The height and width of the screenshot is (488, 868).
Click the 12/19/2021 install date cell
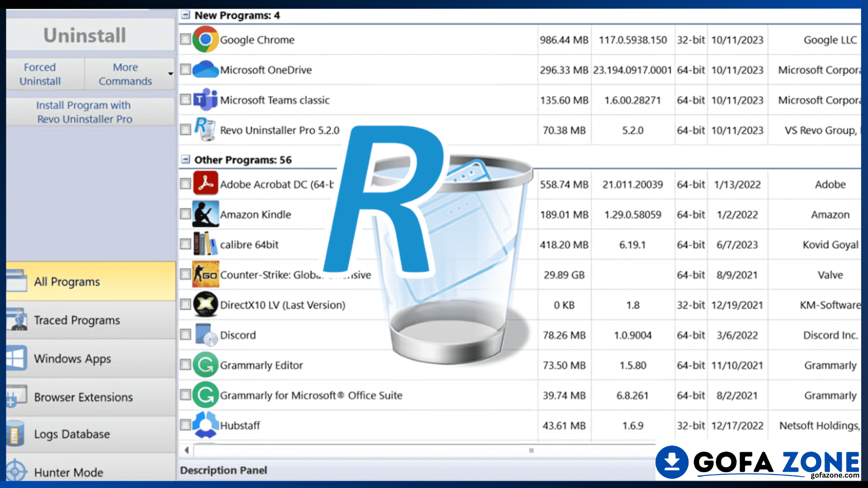click(x=737, y=305)
